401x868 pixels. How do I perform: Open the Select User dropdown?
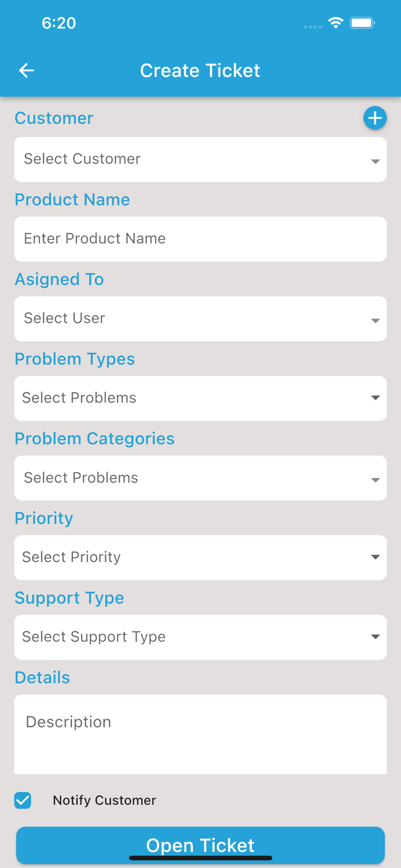click(x=200, y=319)
